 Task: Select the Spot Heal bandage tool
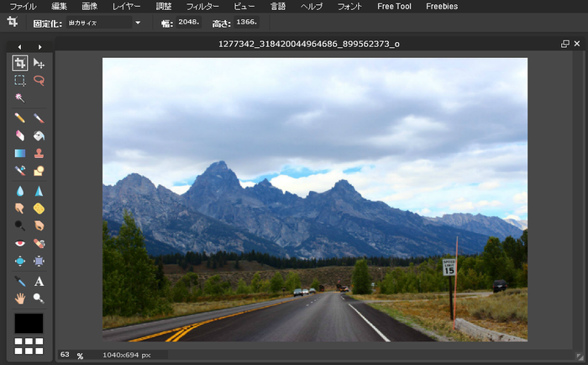click(39, 243)
